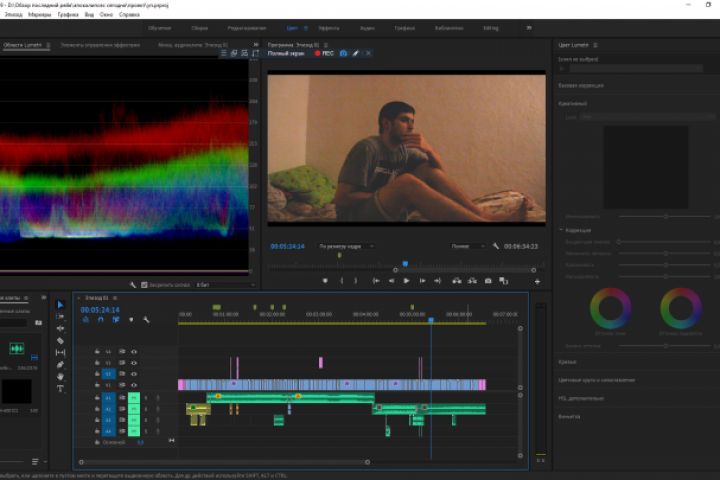Open playback resolution dropdown 'Полное'
720x480 pixels.
(468, 246)
